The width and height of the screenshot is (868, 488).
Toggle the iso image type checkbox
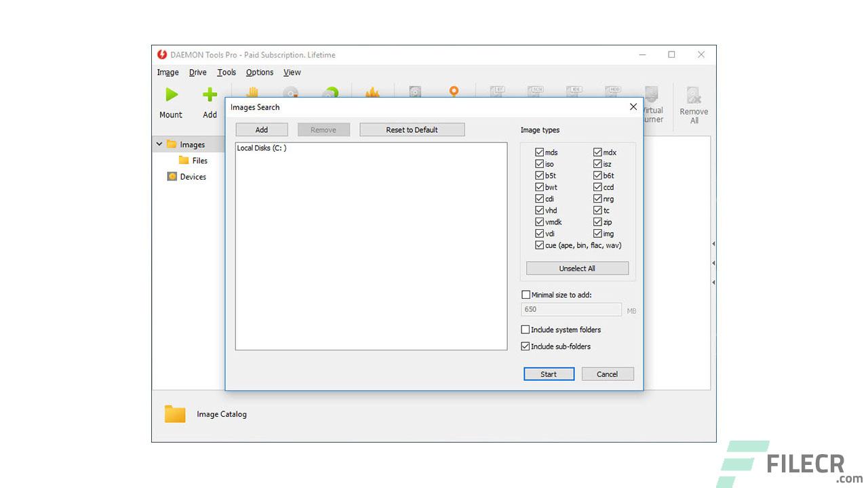click(540, 164)
